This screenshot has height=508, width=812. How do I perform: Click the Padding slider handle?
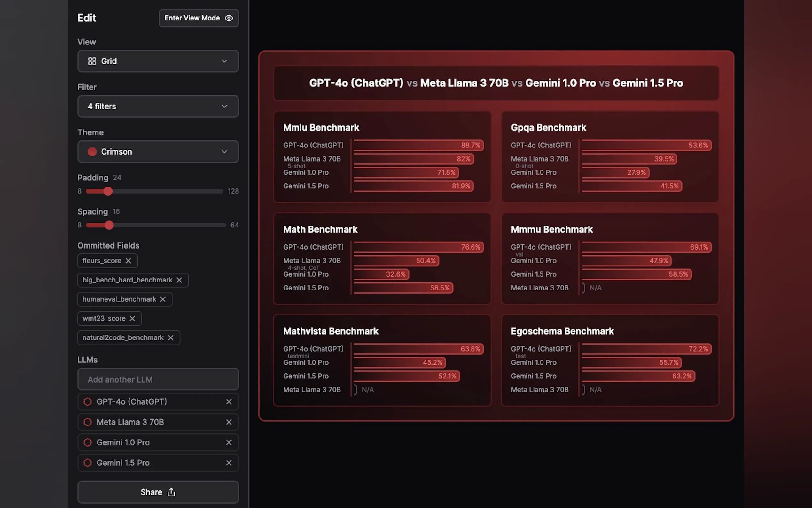pyautogui.click(x=108, y=191)
